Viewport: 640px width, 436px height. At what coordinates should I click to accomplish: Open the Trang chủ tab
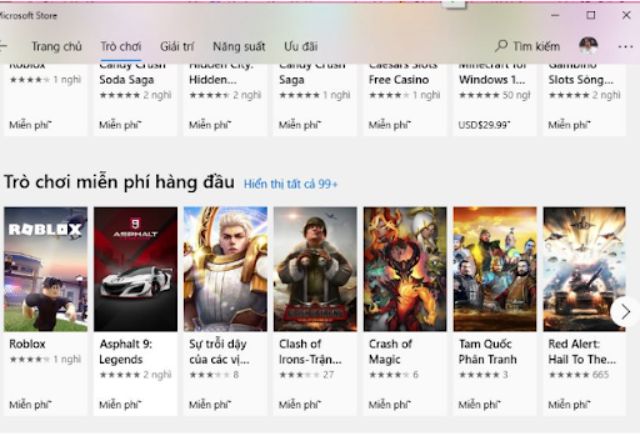click(57, 47)
